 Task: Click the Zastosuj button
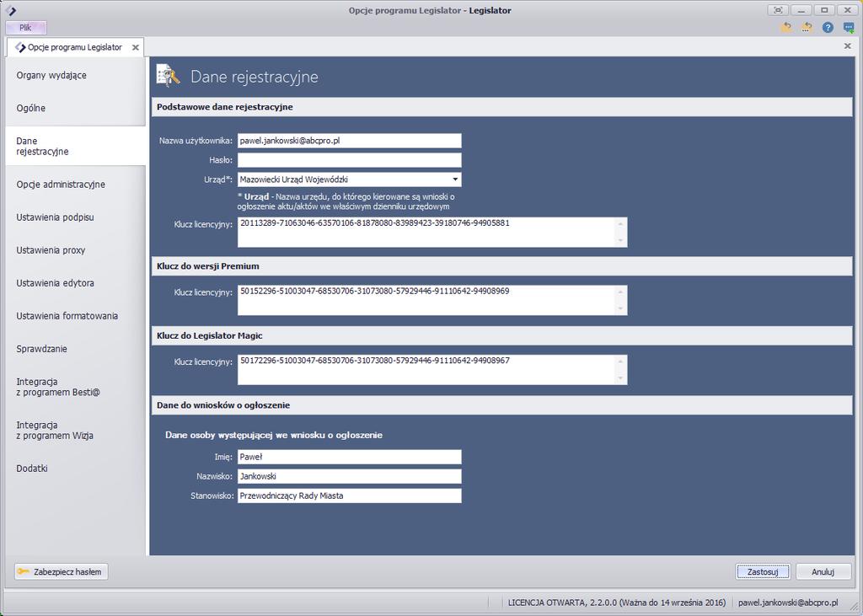click(763, 572)
